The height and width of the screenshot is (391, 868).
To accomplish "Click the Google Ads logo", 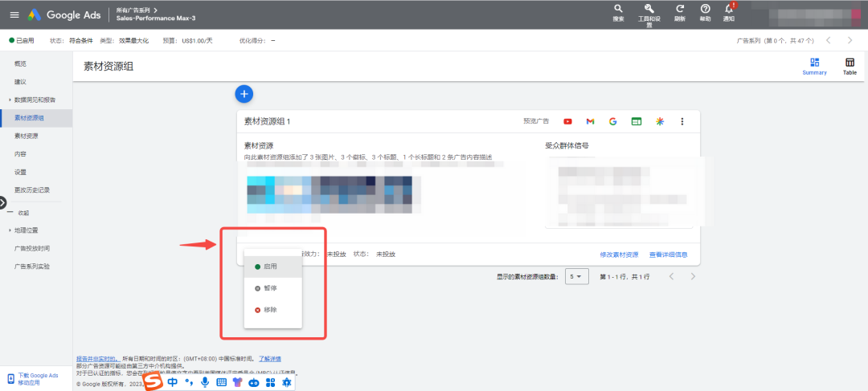I will pos(64,15).
